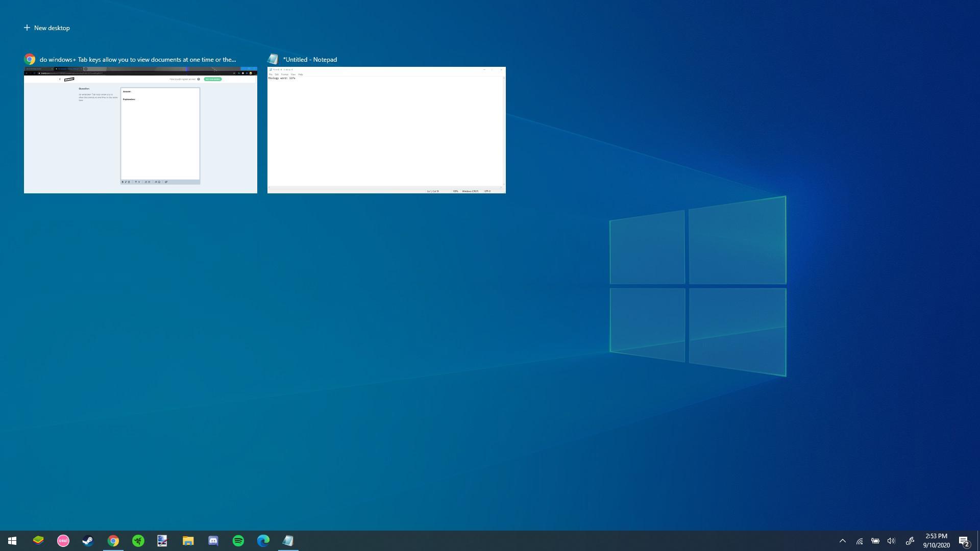The height and width of the screenshot is (551, 980).
Task: Launch Microsoft Edge from the taskbar
Action: 263,541
